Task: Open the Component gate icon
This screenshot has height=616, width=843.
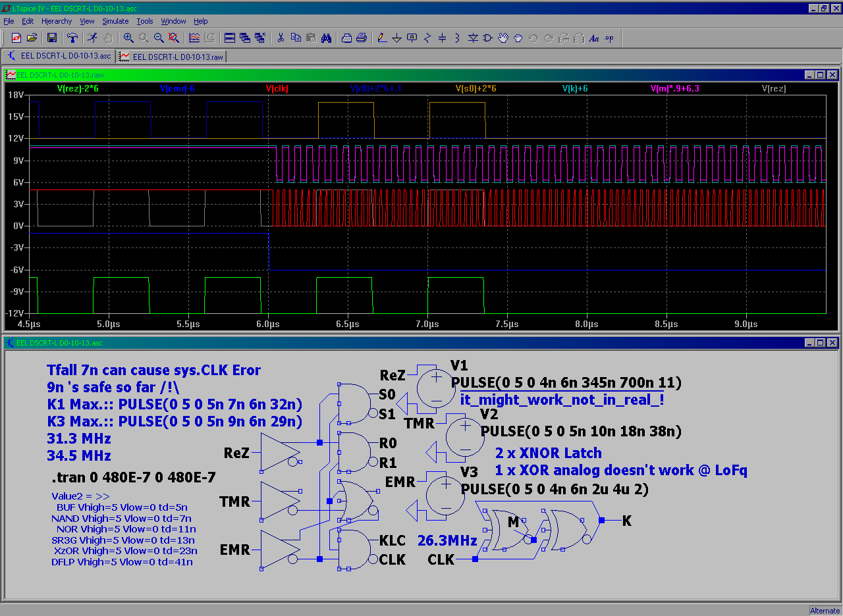Action: [x=487, y=38]
